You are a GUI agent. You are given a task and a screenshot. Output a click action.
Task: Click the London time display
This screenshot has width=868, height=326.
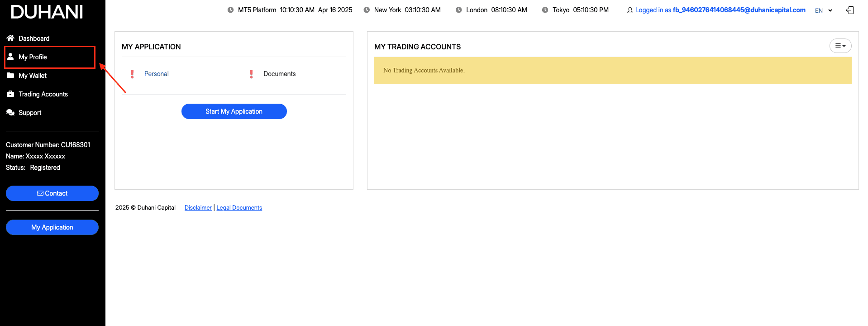[x=509, y=10]
